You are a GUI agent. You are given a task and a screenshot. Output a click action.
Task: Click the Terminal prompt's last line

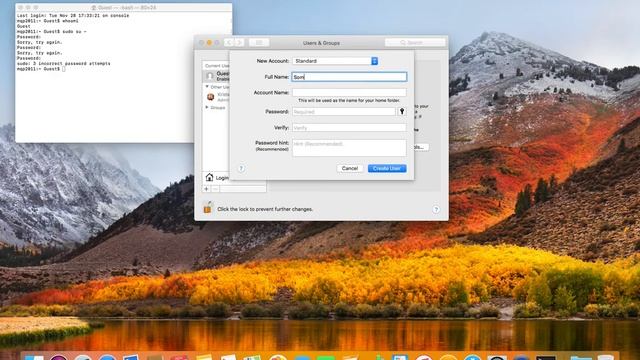41,69
